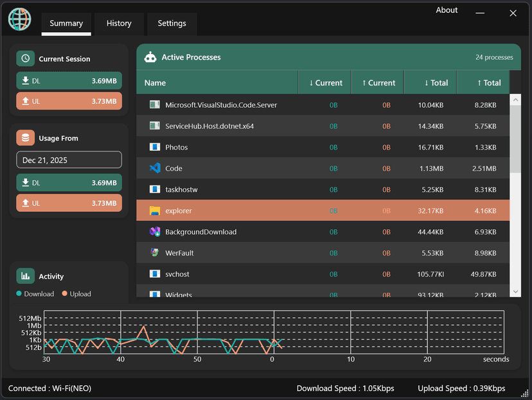Image resolution: width=532 pixels, height=400 pixels.
Task: Click the svchost process icon
Action: coord(155,274)
